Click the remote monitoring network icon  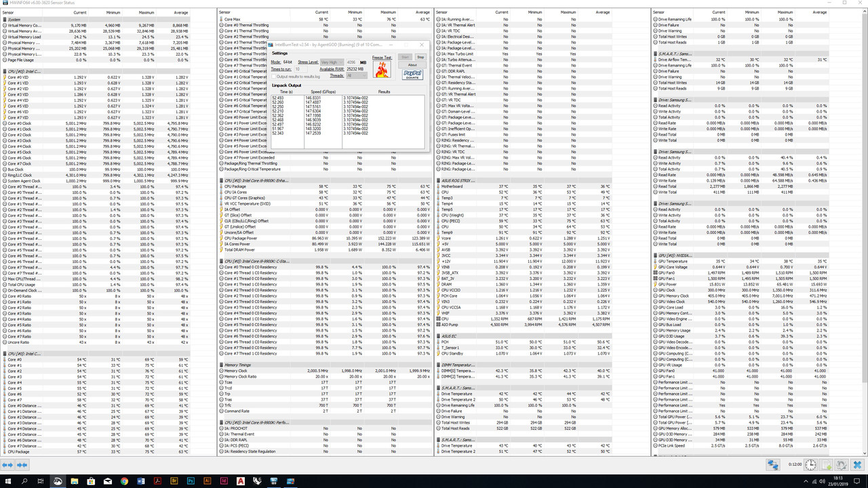[774, 465]
